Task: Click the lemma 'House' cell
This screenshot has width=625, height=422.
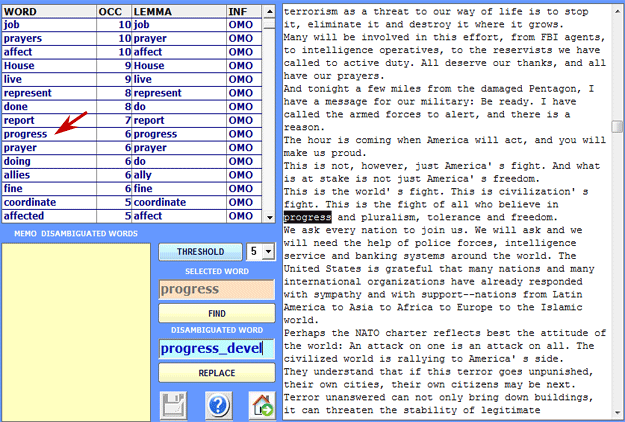Action: [179, 65]
